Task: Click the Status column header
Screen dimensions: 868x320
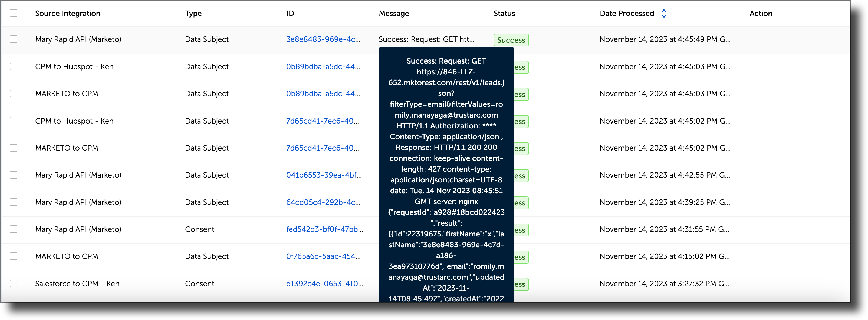Action: [504, 14]
